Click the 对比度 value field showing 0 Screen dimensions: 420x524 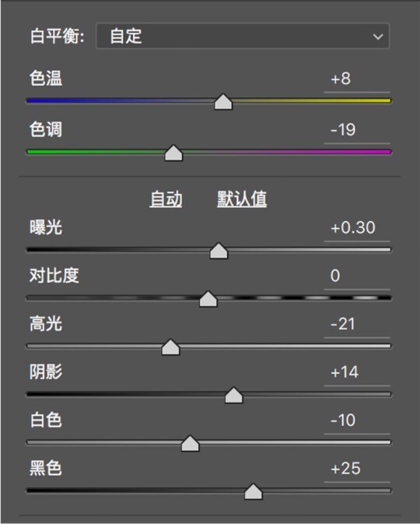(357, 276)
